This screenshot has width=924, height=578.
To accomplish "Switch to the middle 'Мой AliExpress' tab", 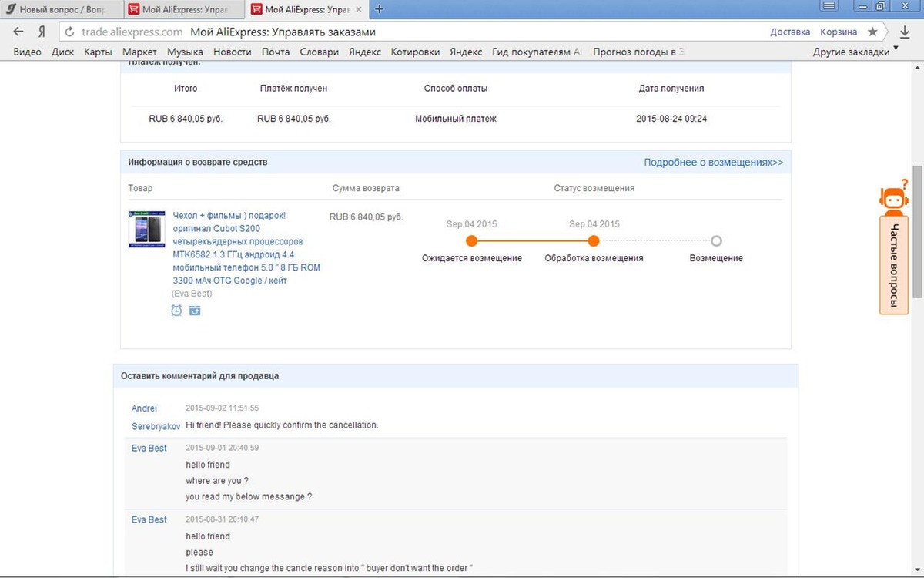I will coord(185,9).
